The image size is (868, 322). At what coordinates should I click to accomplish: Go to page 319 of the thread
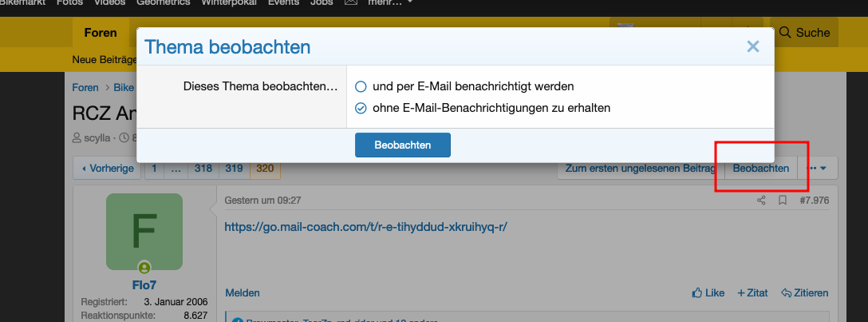[234, 169]
